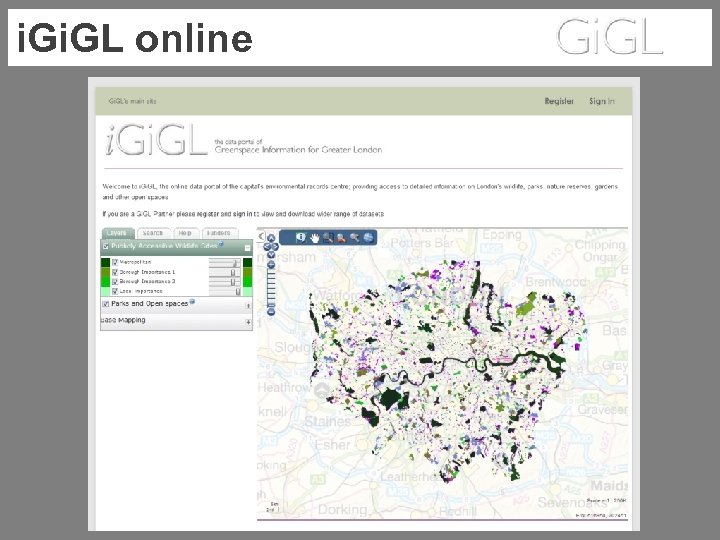Expand the Parks and Open spaces group
Screen dimensions: 720x540
(248, 306)
